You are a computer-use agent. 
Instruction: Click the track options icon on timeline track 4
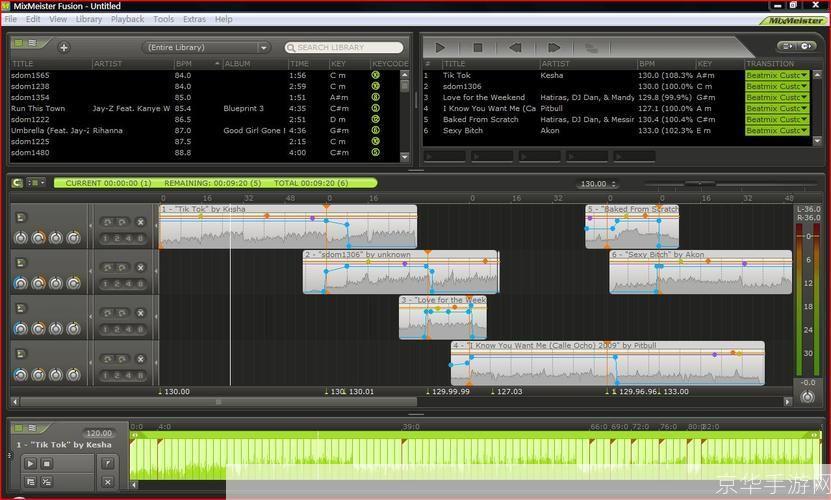(x=20, y=354)
